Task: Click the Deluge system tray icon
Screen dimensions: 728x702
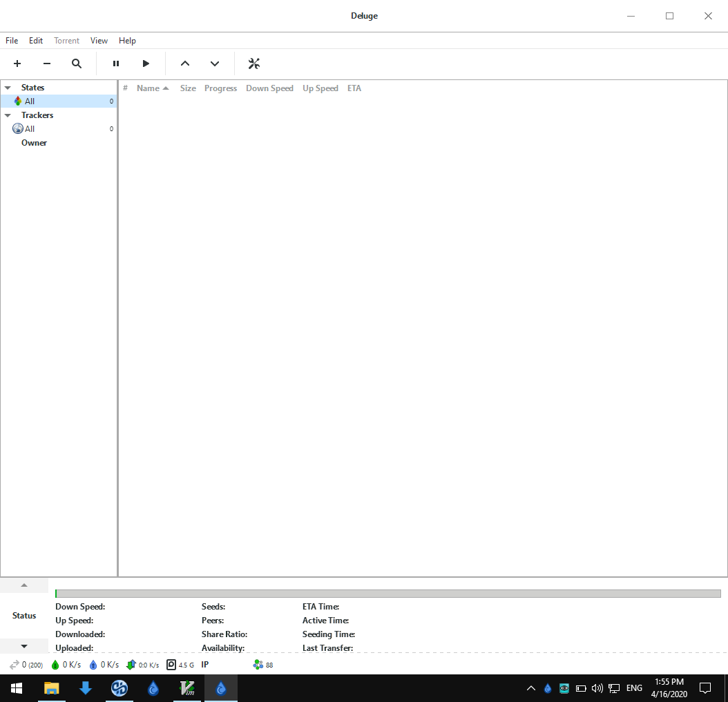Action: tap(548, 688)
